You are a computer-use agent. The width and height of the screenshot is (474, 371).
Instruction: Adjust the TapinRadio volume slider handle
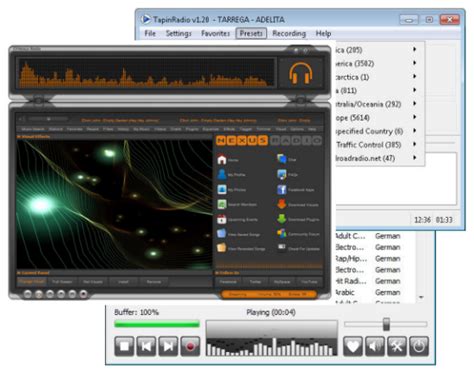pos(386,324)
